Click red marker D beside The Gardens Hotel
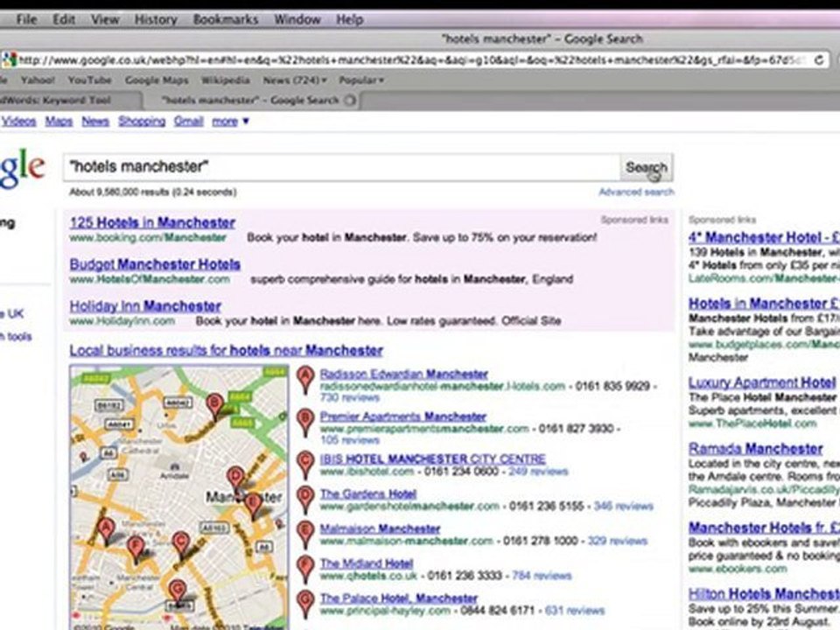Image resolution: width=840 pixels, height=630 pixels. coord(305,500)
